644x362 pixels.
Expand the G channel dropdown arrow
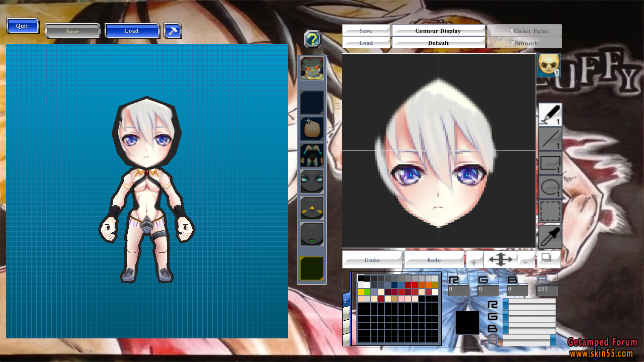pyautogui.click(x=492, y=278)
